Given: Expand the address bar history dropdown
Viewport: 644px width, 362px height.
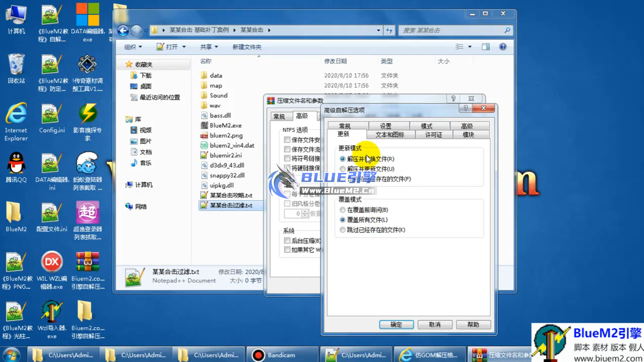Looking at the screenshot, I should pyautogui.click(x=378, y=30).
